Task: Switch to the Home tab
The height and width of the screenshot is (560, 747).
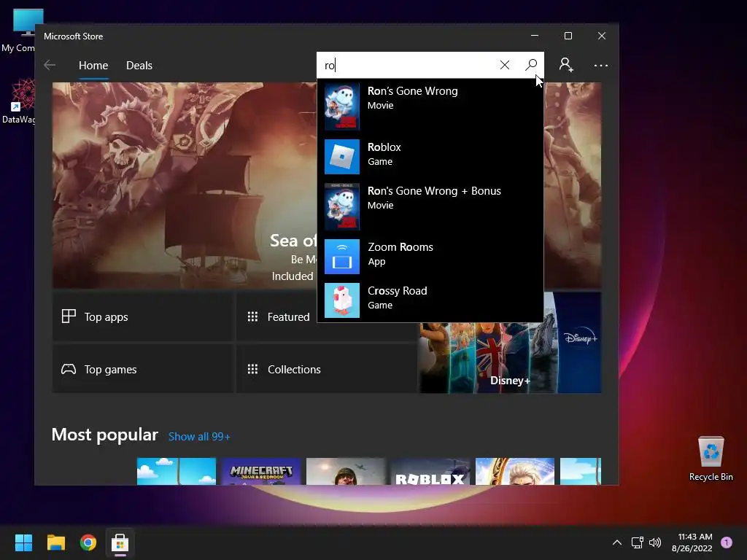Action: 93,65
